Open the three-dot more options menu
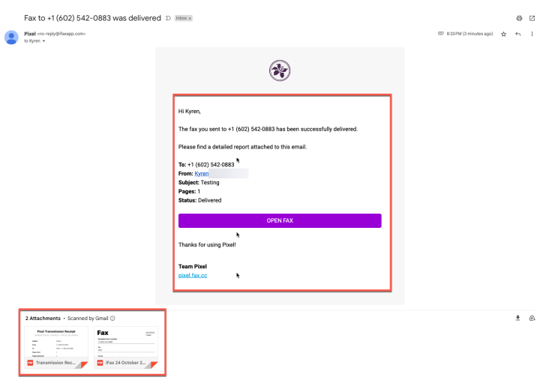Image resolution: width=540 pixels, height=392 pixels. pos(532,34)
